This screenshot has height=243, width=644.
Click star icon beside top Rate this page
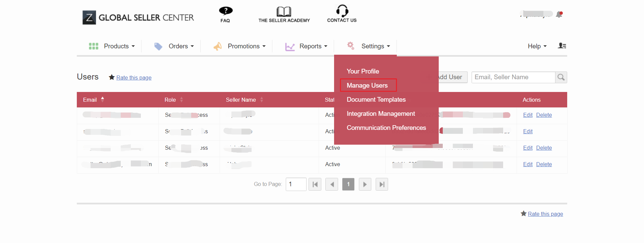tap(112, 77)
